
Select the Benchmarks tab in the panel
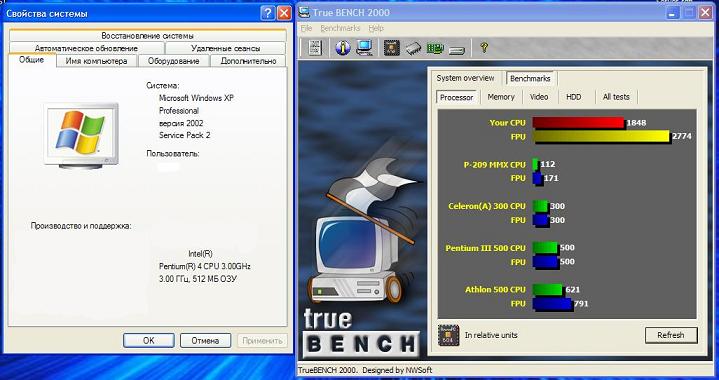point(530,78)
